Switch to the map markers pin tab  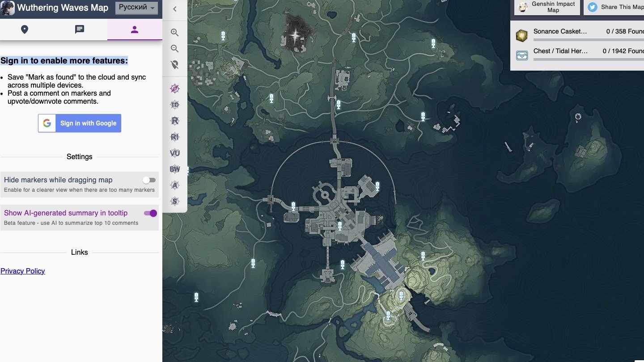click(25, 29)
